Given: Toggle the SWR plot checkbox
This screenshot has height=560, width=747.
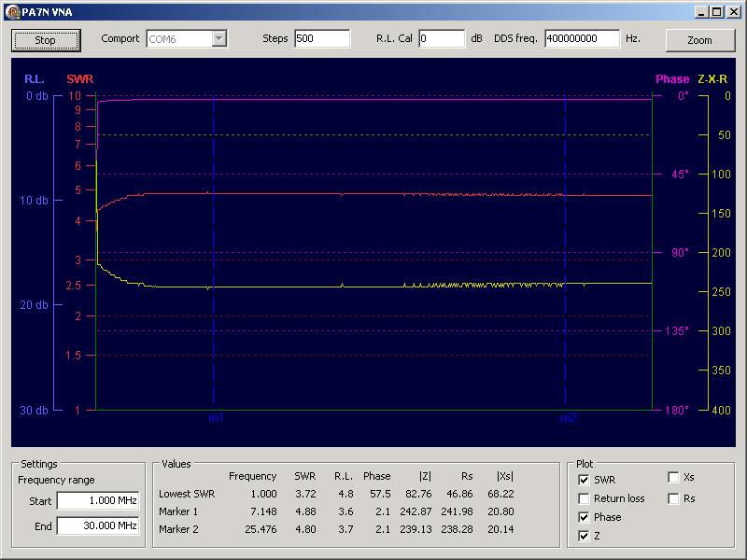Looking at the screenshot, I should [585, 480].
